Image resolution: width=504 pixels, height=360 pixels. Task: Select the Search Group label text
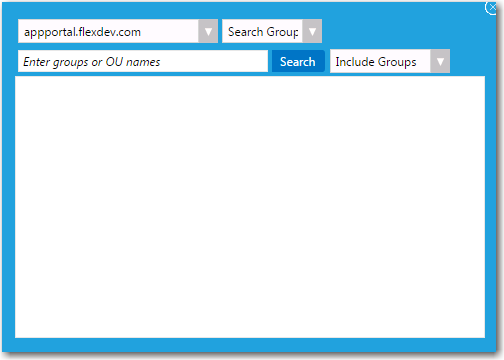point(263,32)
